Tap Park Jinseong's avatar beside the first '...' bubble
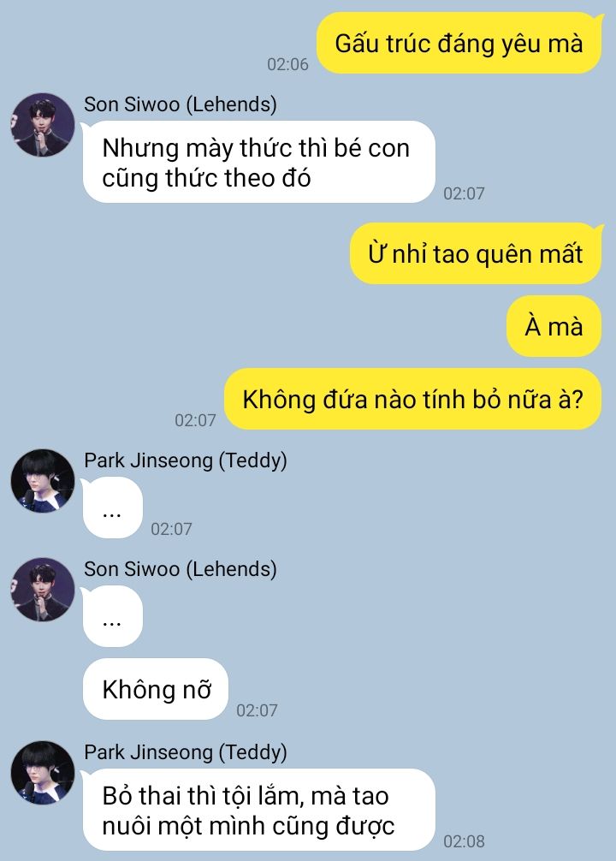Image resolution: width=616 pixels, height=861 pixels. pyautogui.click(x=43, y=481)
